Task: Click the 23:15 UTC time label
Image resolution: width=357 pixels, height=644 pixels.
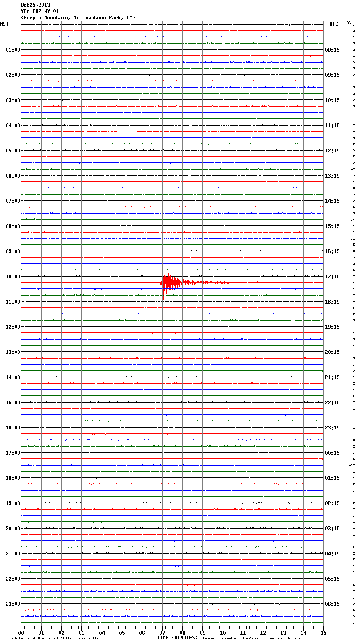Action: pyautogui.click(x=332, y=428)
